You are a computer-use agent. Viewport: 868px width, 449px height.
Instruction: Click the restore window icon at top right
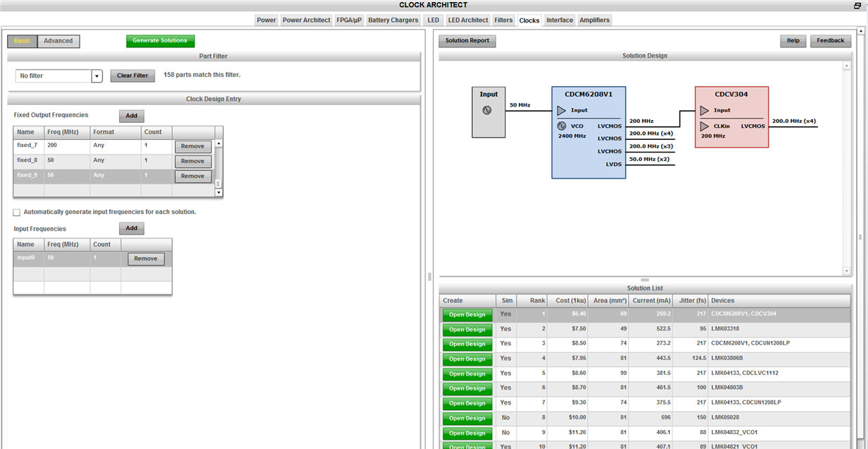coord(856,6)
